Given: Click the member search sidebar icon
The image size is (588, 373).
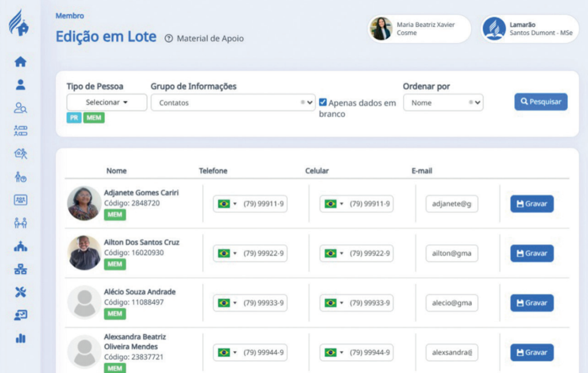Looking at the screenshot, I should tap(21, 108).
